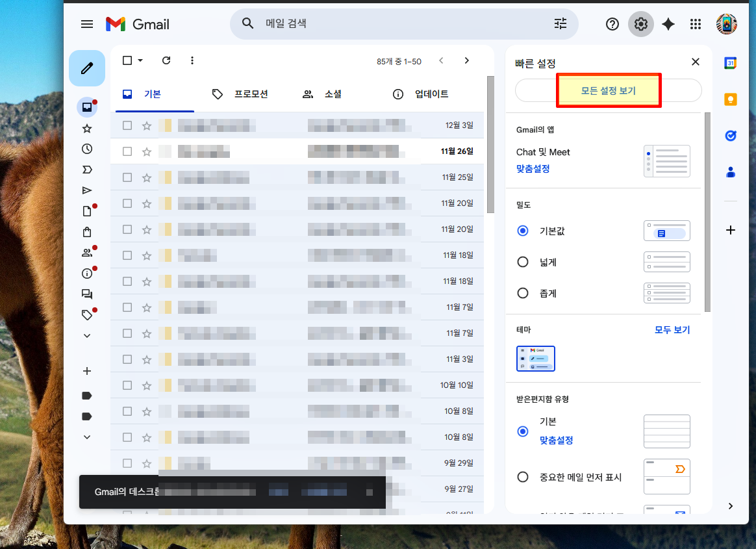756x549 pixels.
Task: Close the 빠른 설정 panel
Action: pyautogui.click(x=695, y=62)
